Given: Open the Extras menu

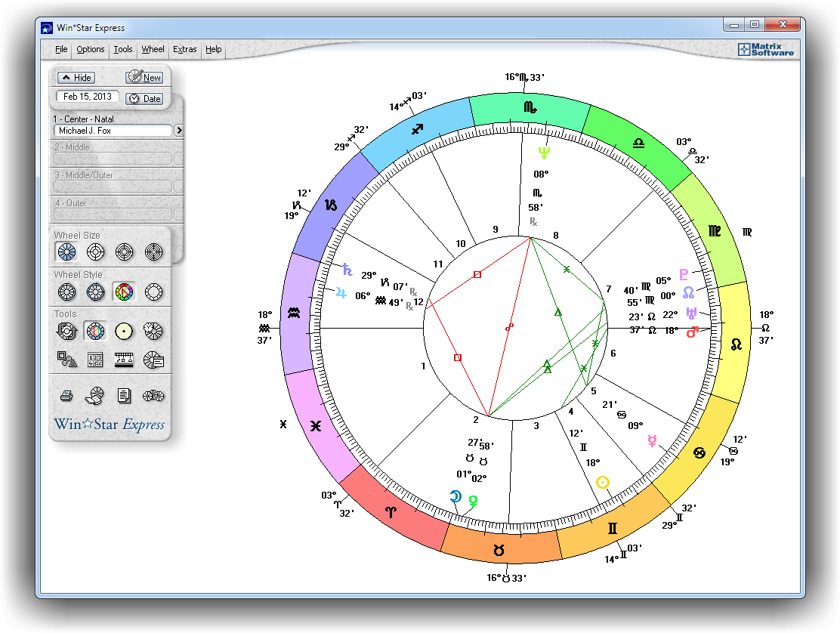Looking at the screenshot, I should click(x=184, y=49).
